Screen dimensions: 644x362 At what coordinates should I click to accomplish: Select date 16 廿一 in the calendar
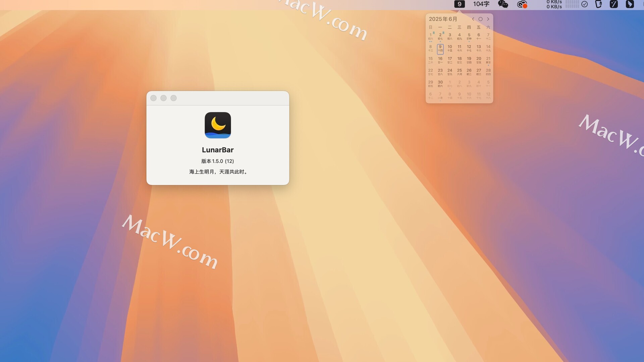click(x=440, y=60)
